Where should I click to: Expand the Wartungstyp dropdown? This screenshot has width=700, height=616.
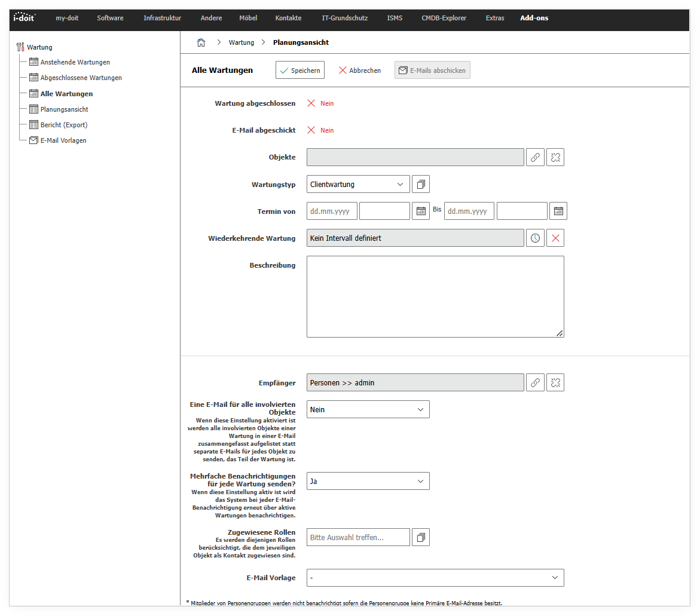358,185
